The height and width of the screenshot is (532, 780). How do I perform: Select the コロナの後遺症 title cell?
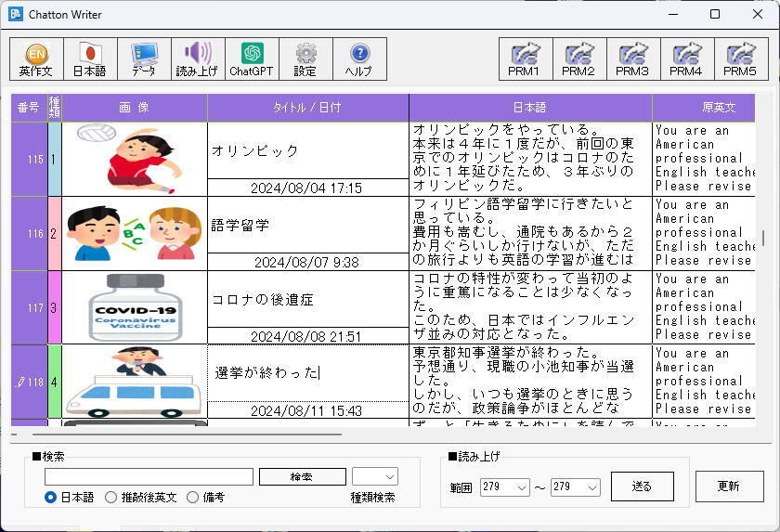click(308, 299)
